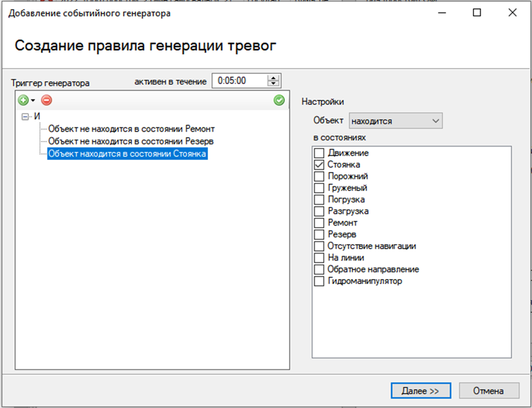Enable the Движение checkbox
Screen dimensions: 532x408
[x=320, y=153]
